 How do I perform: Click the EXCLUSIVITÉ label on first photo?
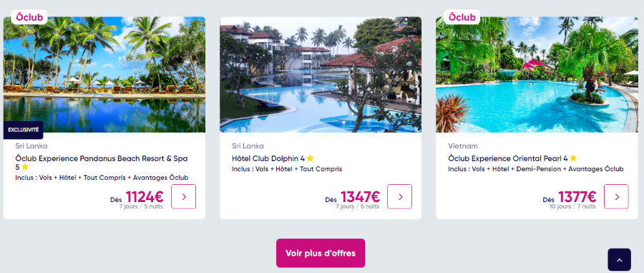tap(24, 130)
